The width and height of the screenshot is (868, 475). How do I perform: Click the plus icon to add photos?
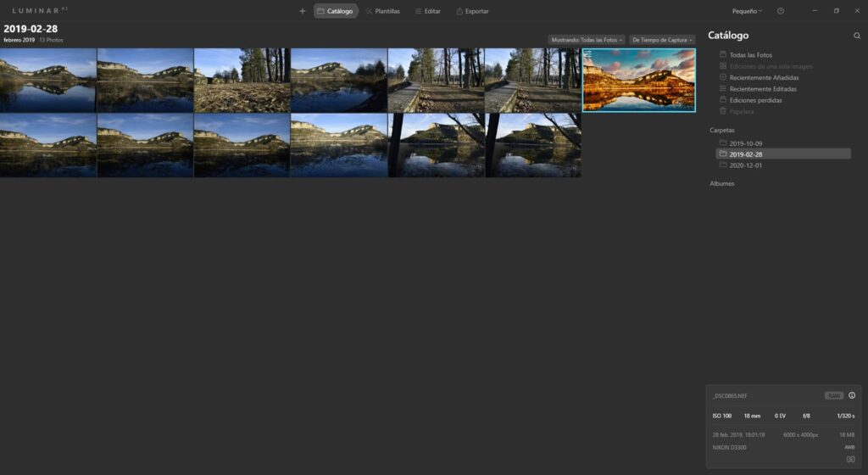303,11
